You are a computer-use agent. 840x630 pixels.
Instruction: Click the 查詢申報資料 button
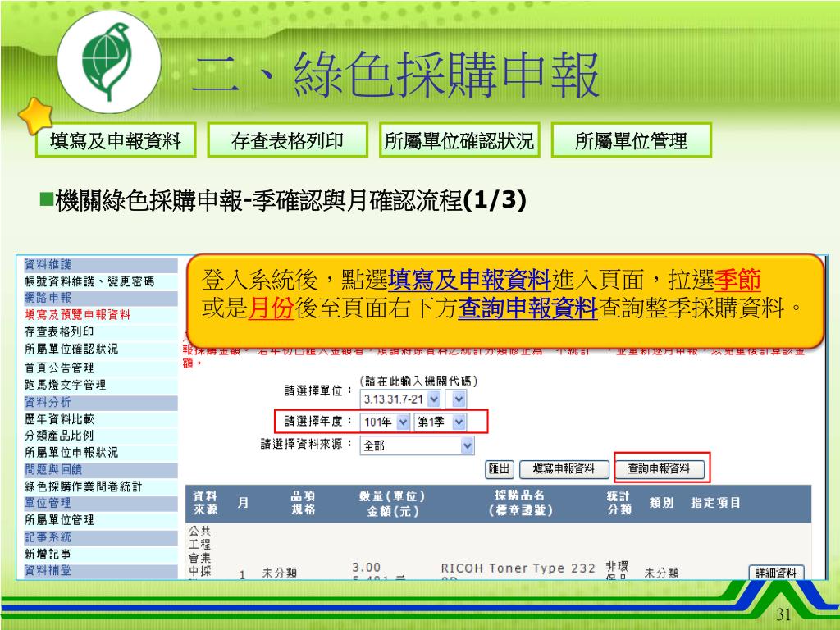coord(659,468)
